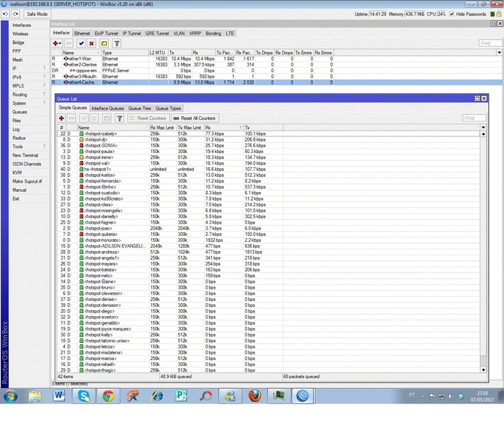Open the Bonding tab
This screenshot has width=504, height=433.
tap(213, 33)
